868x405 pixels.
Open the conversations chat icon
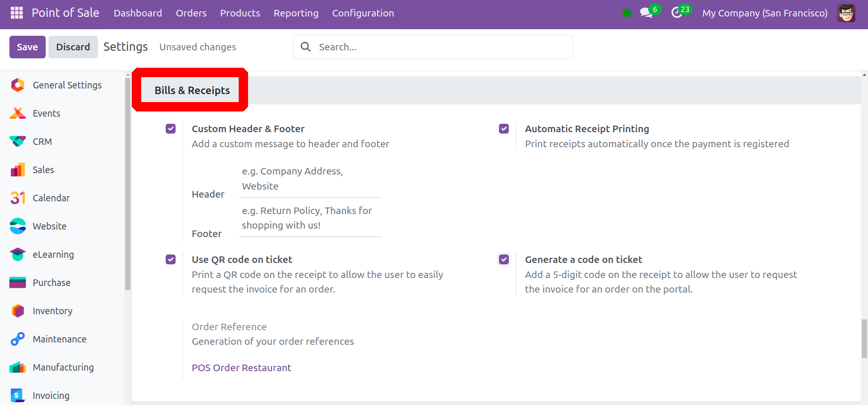pos(646,13)
